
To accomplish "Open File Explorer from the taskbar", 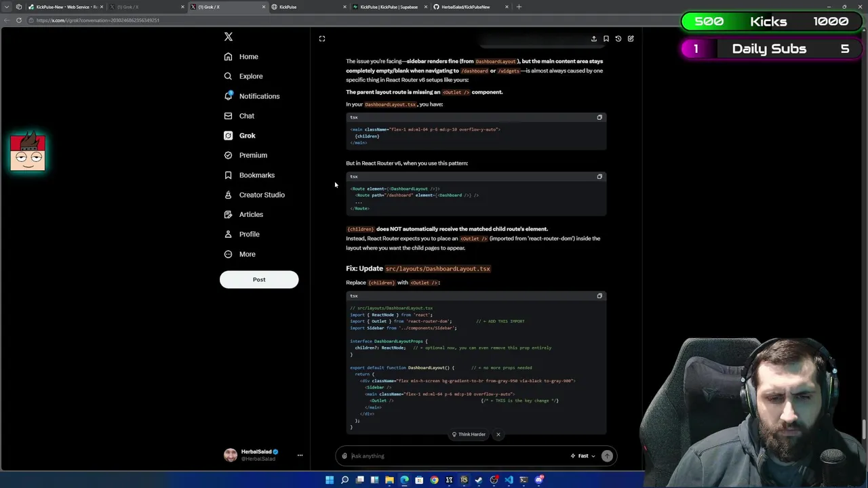I will [x=389, y=480].
